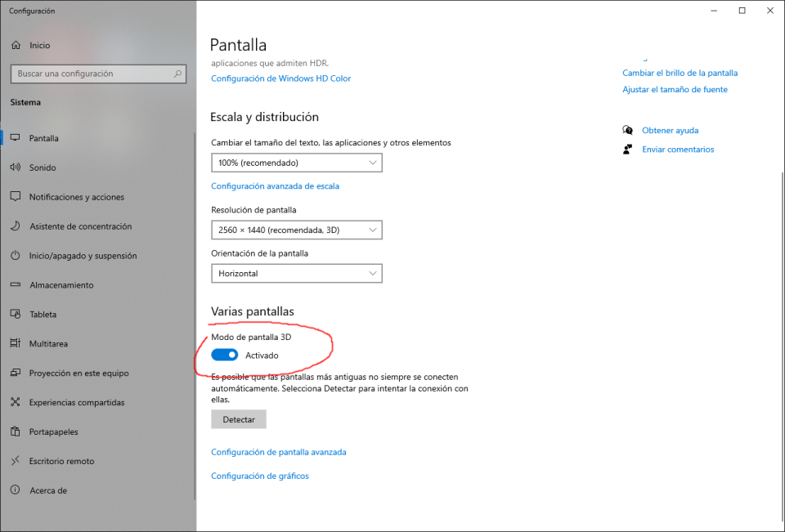Click the Portapapeles clipboard icon
Screen dimensions: 785x532
click(15, 431)
